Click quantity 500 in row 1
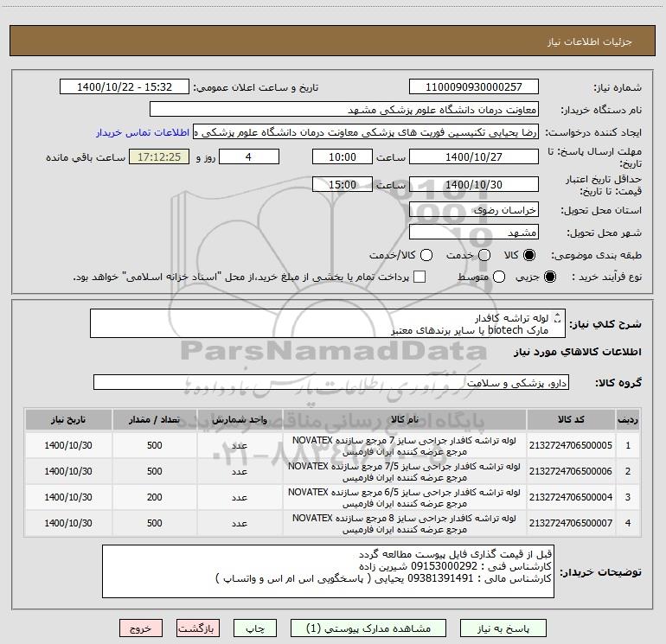The height and width of the screenshot is (644, 666). [155, 445]
